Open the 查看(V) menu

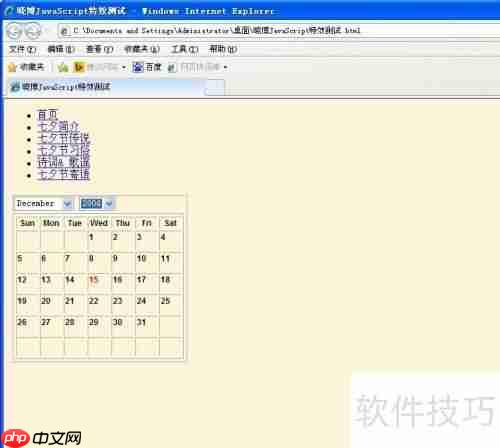100,49
